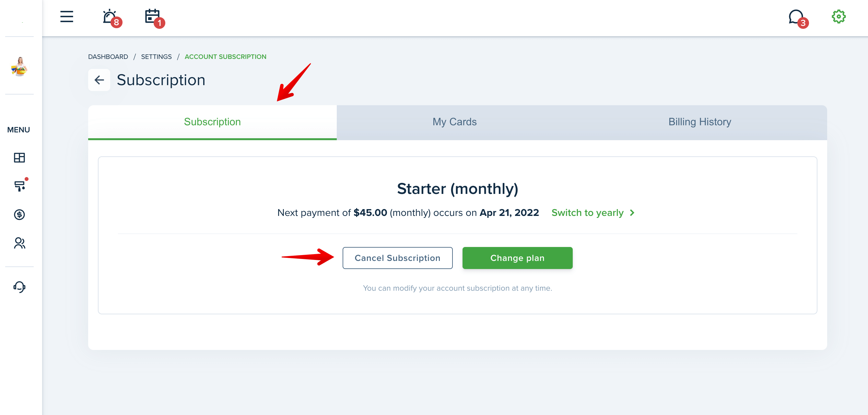Open the chat messages icon
This screenshot has width=868, height=415.
[x=797, y=18]
